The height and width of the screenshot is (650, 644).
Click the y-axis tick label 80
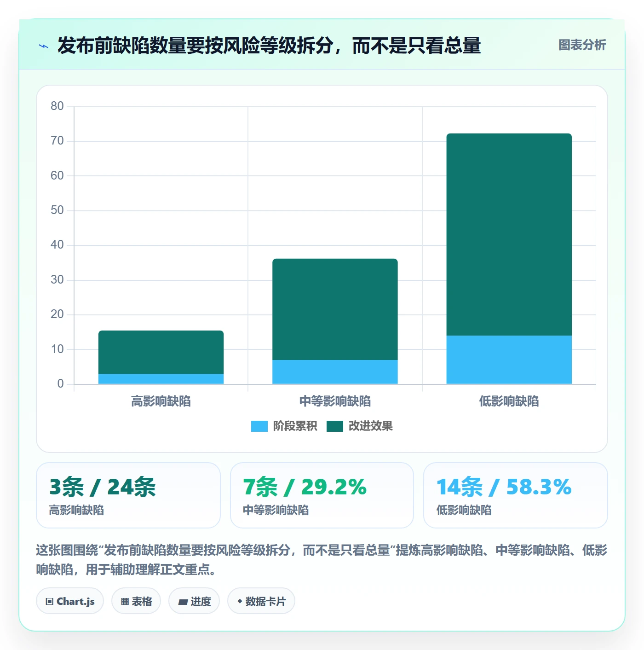coord(57,106)
